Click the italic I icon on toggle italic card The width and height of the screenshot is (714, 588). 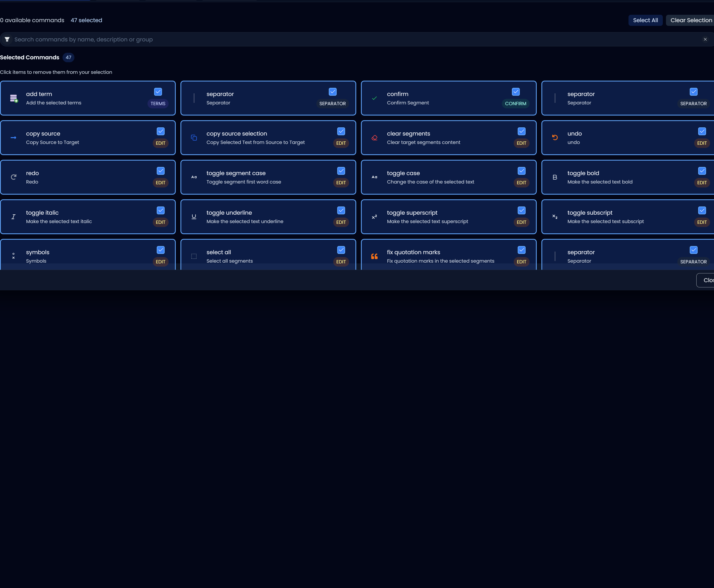[x=13, y=216]
